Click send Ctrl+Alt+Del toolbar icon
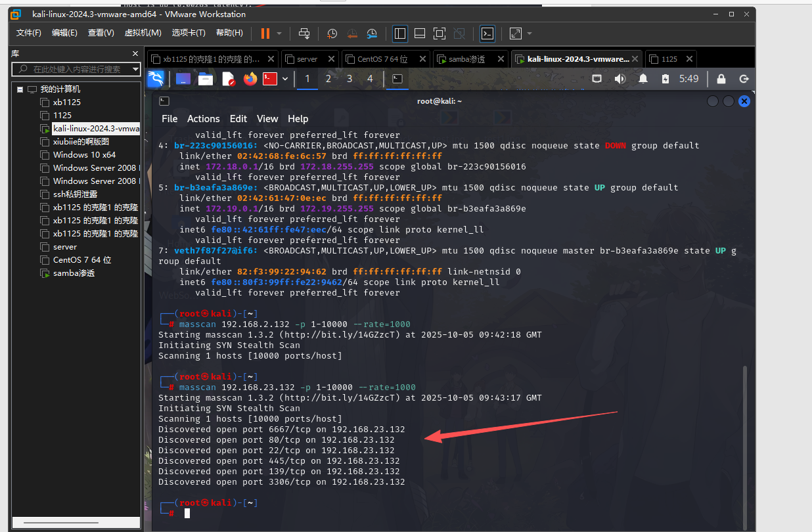Image resolution: width=812 pixels, height=532 pixels. click(x=304, y=33)
